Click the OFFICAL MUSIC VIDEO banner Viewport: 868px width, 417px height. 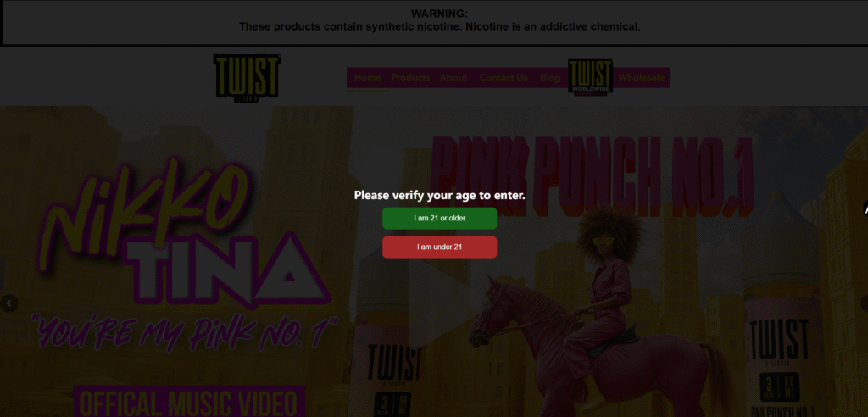[x=189, y=402]
